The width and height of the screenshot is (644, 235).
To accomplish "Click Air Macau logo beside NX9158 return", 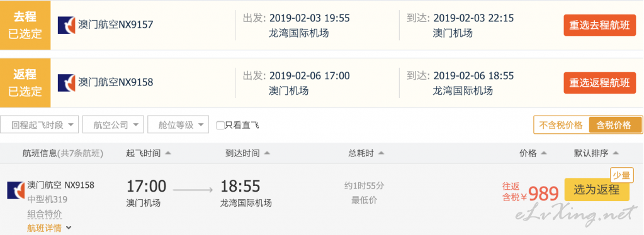I will pos(66,83).
